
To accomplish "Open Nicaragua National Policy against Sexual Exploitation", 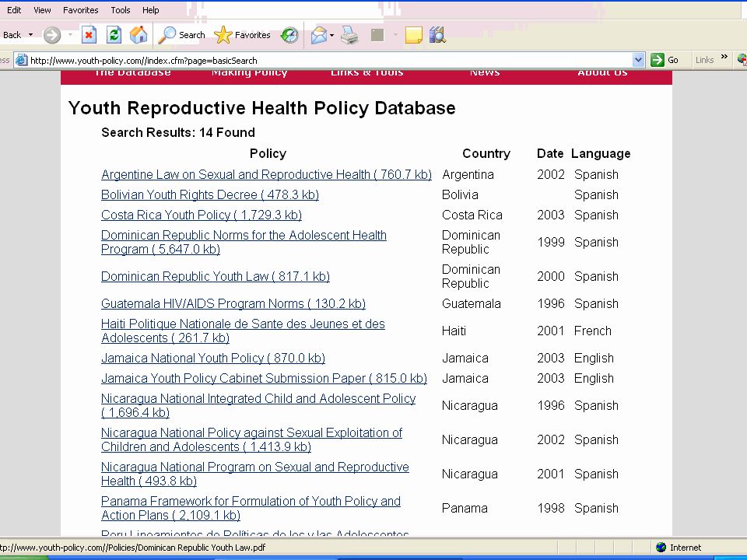I will pos(251,439).
